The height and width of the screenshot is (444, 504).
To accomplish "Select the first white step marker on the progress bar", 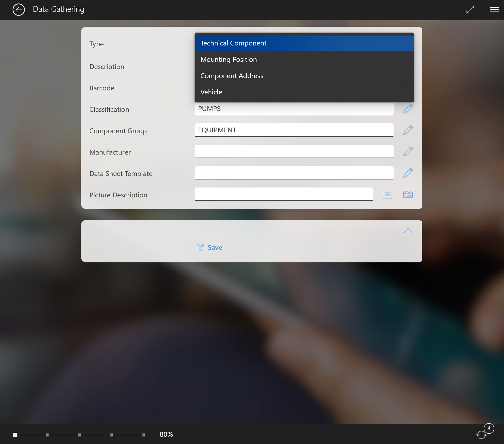I will tap(15, 435).
